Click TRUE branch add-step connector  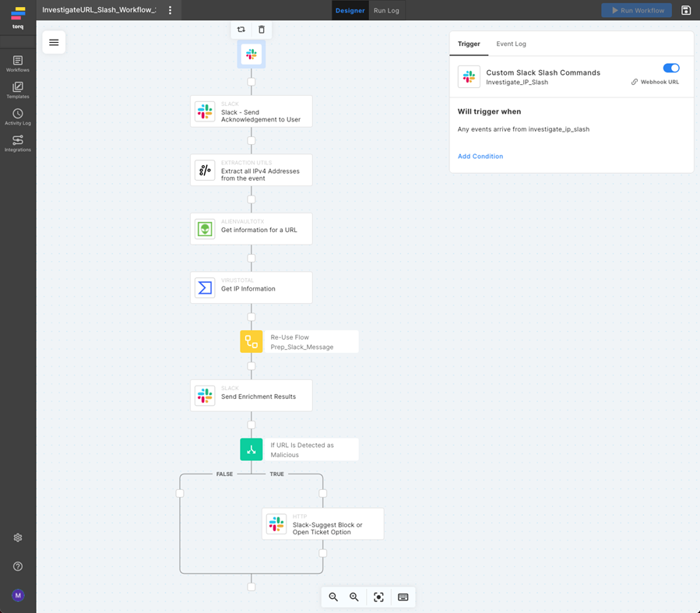[x=323, y=493]
